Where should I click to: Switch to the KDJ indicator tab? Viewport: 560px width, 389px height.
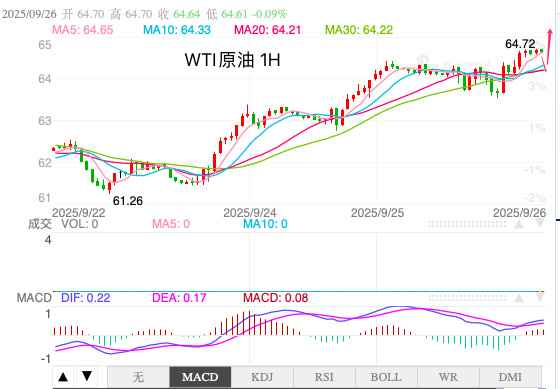(262, 377)
